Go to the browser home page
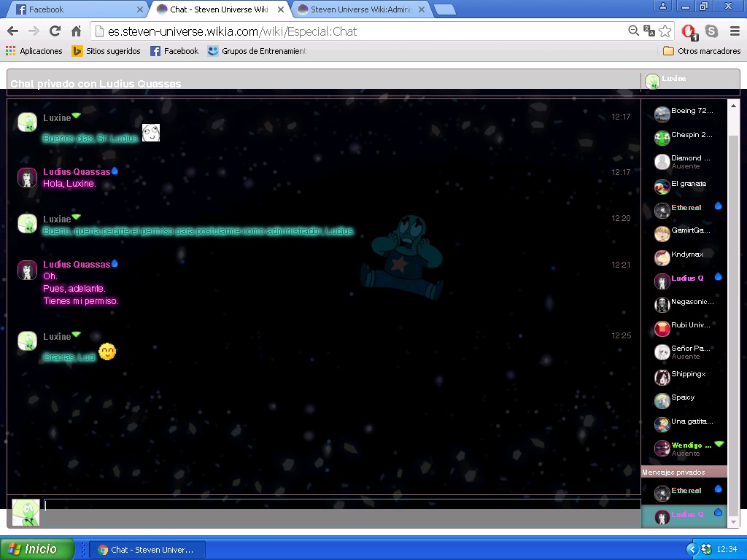747x560 pixels. pos(76,31)
